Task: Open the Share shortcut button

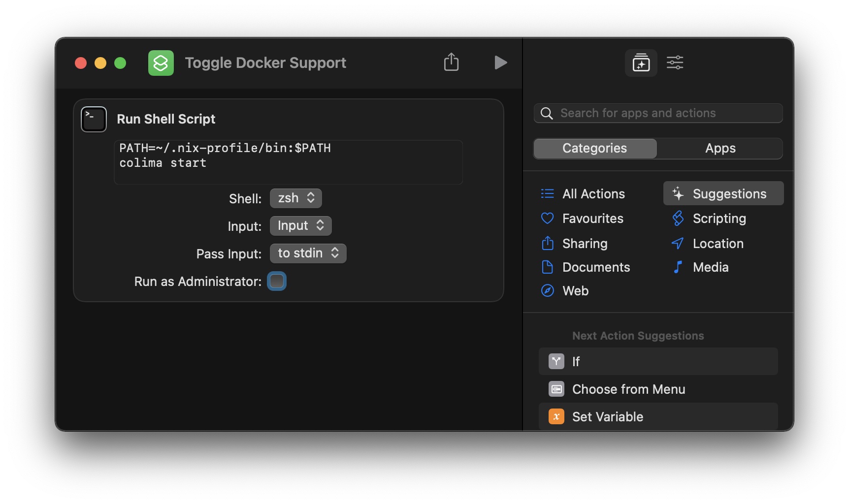Action: (x=451, y=62)
